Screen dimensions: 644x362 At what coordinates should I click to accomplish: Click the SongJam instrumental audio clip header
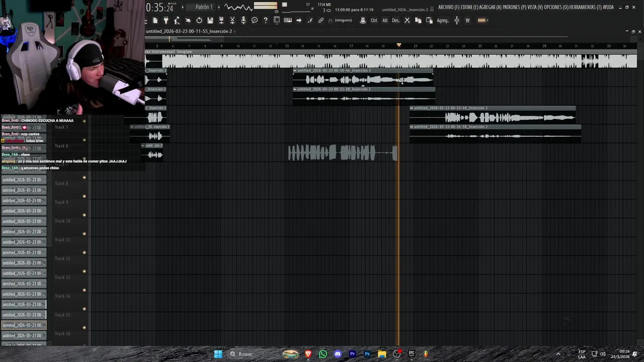[x=391, y=51]
